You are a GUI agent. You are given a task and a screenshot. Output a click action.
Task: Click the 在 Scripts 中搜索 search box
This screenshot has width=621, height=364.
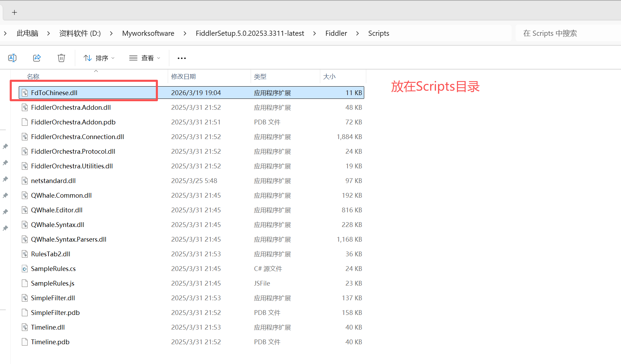pyautogui.click(x=568, y=33)
